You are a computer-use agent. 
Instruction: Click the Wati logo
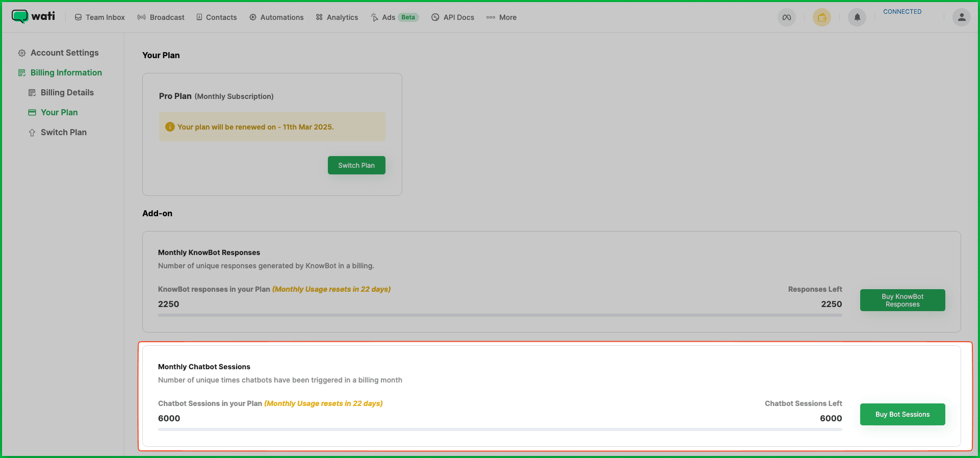point(33,16)
